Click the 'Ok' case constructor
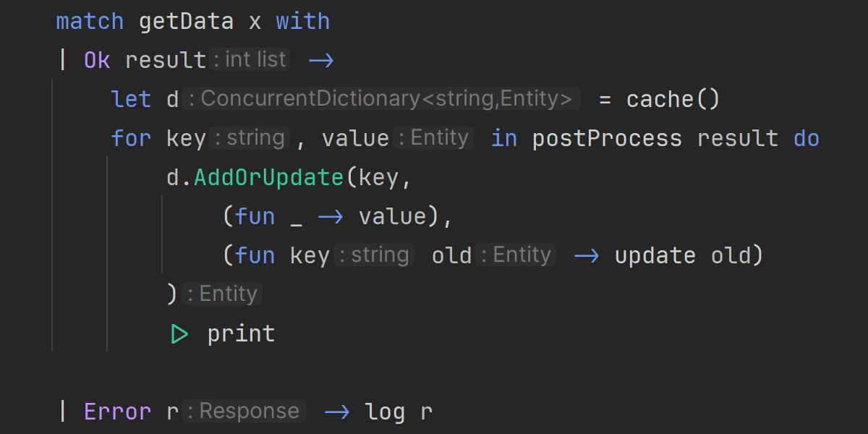Screen dimensions: 868x434 pos(97,60)
